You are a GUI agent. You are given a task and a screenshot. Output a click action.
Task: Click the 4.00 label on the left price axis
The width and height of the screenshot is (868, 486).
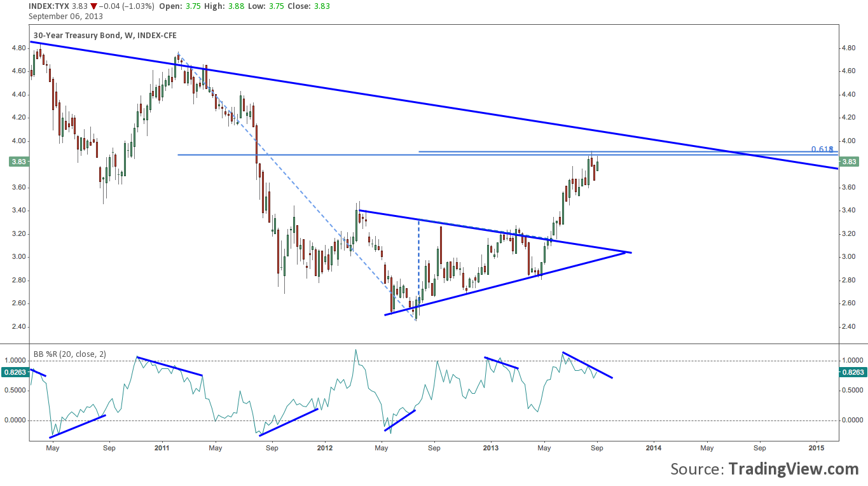pos(18,141)
